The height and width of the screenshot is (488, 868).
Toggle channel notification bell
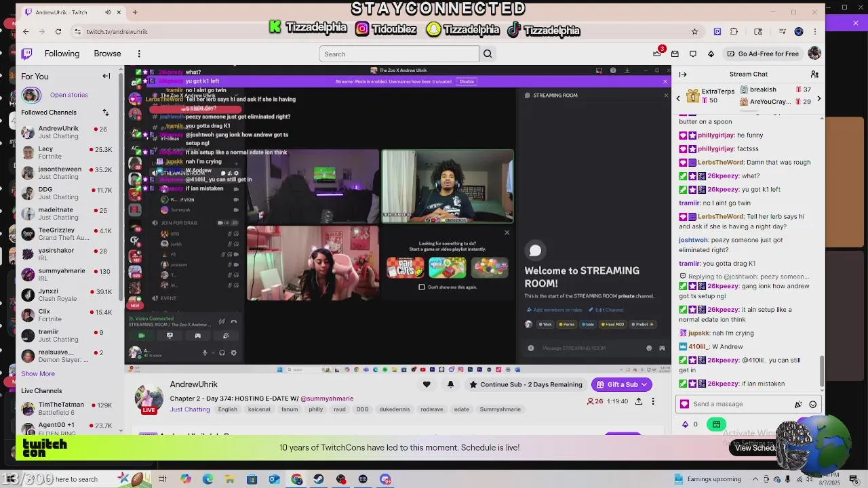(450, 384)
